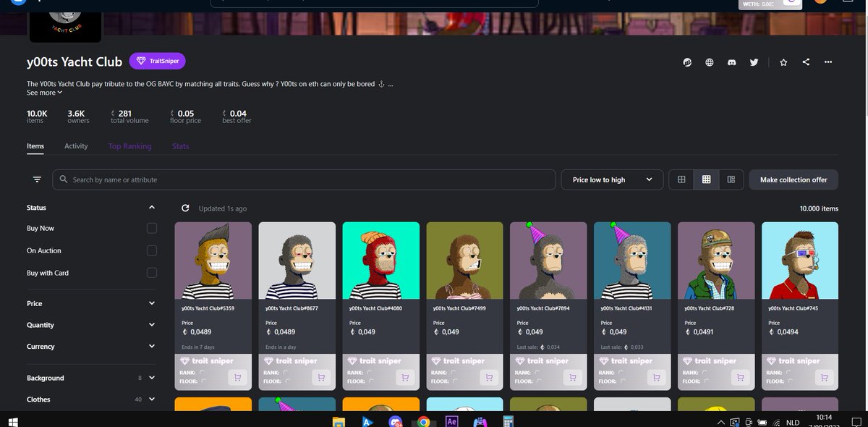The width and height of the screenshot is (868, 427).
Task: Select the Items tab
Action: click(x=35, y=146)
